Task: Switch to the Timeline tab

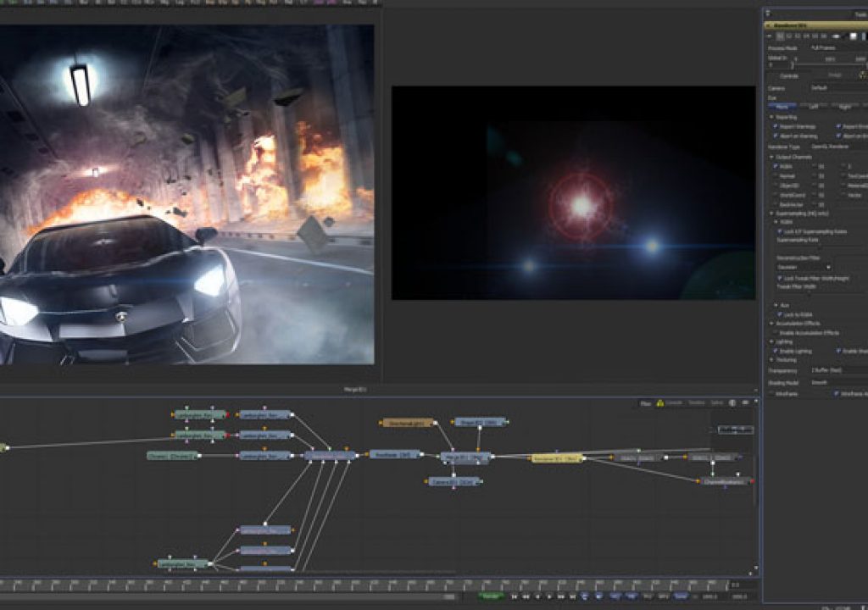Action: [x=697, y=403]
